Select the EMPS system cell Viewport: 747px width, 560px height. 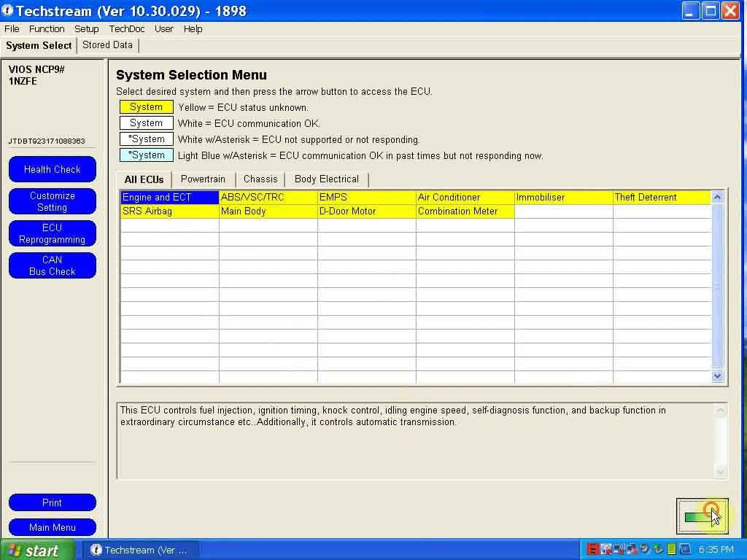[x=367, y=197]
